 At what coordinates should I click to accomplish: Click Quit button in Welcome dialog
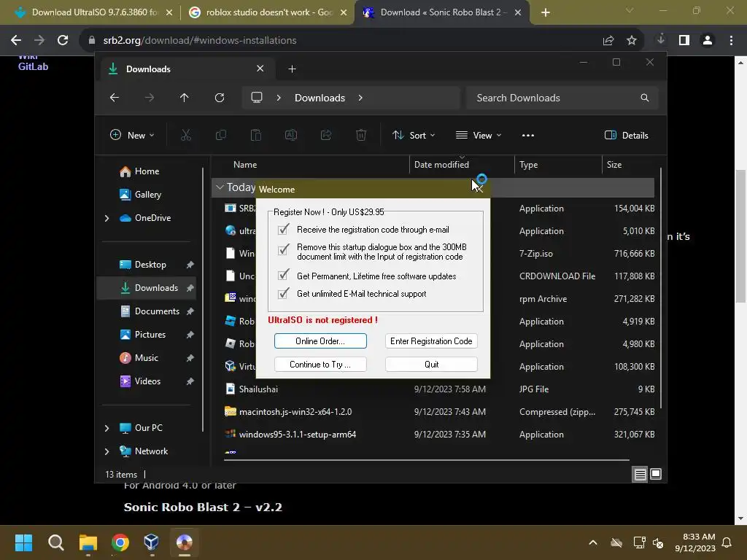pos(431,365)
